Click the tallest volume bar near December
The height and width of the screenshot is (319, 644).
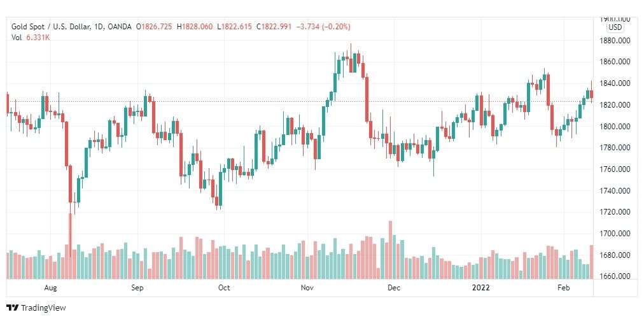click(x=390, y=250)
